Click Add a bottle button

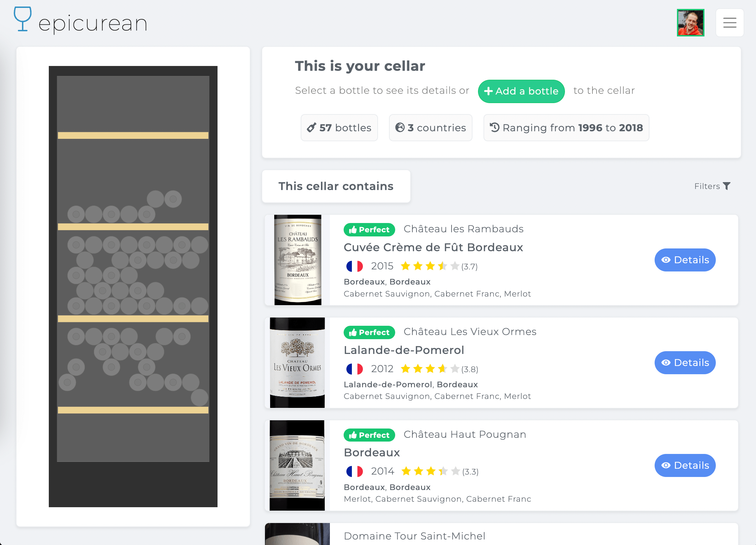(x=521, y=91)
